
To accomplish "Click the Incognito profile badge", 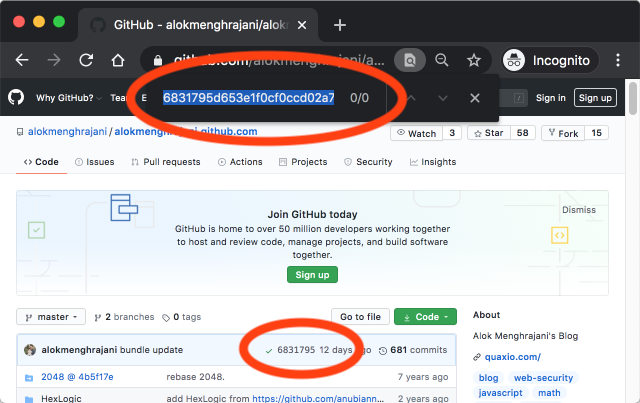I will pos(549,60).
